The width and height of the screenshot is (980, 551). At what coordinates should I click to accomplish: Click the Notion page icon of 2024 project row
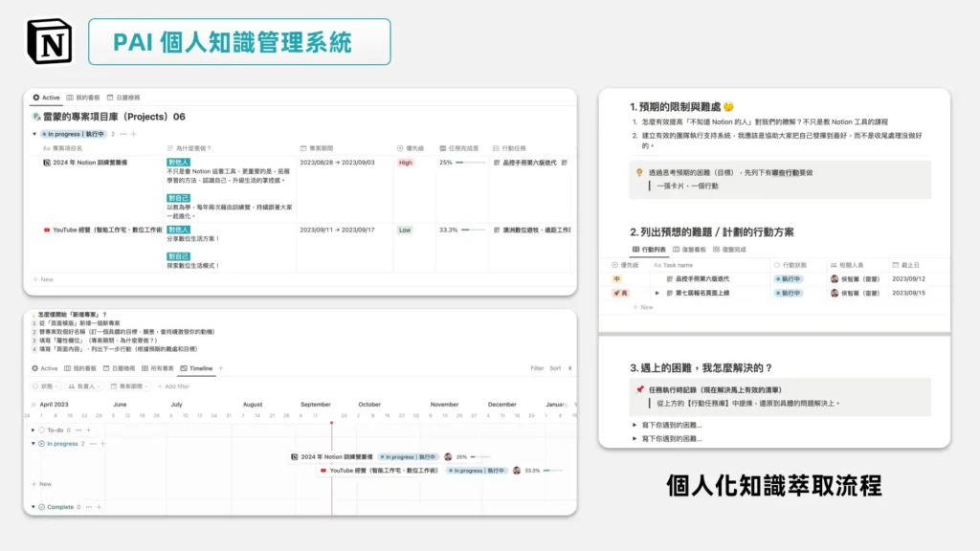[46, 163]
